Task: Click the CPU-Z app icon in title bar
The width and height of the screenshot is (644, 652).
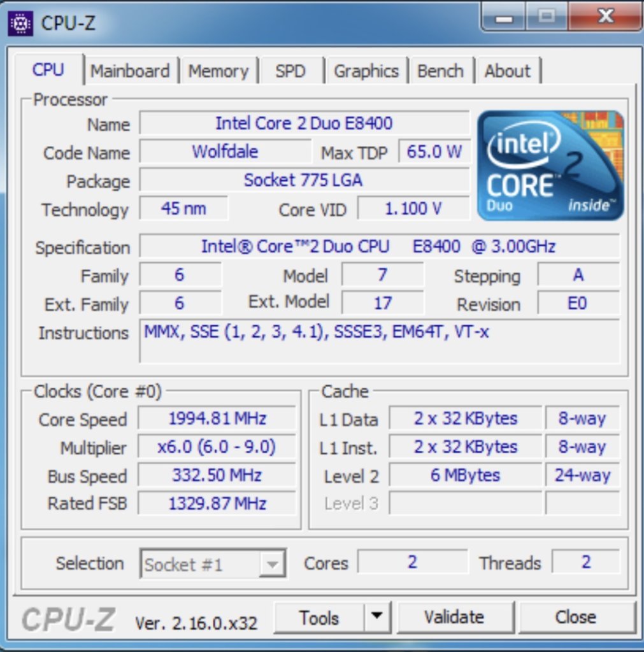Action: [x=20, y=24]
